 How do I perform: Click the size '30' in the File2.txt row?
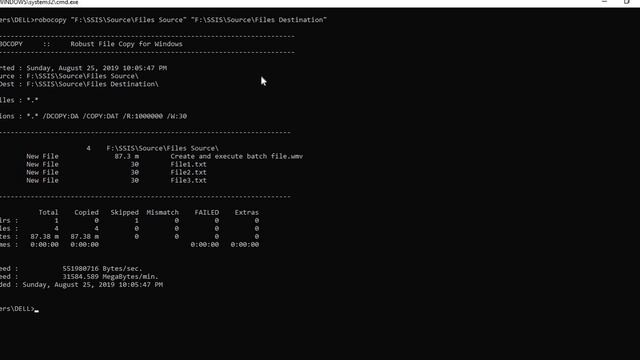[x=135, y=172]
